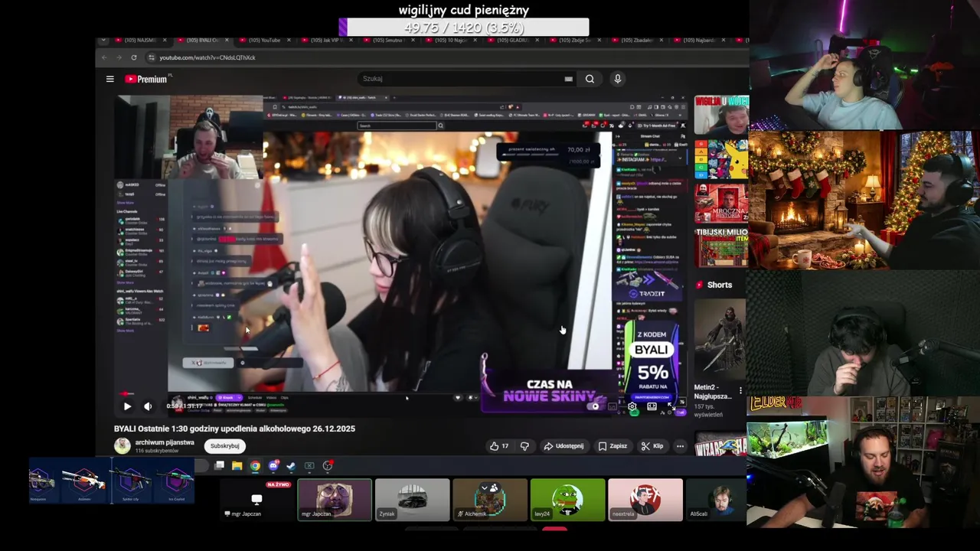The width and height of the screenshot is (980, 551).
Task: Select neextrela participant tile
Action: [x=645, y=500]
